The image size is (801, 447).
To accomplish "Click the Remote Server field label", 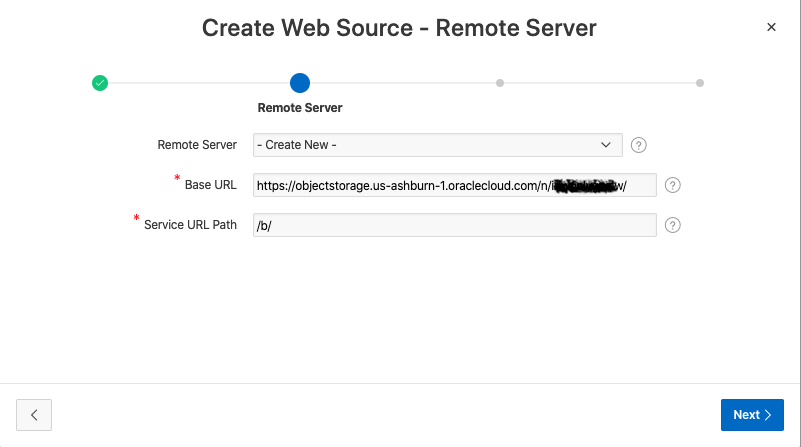I will [197, 145].
